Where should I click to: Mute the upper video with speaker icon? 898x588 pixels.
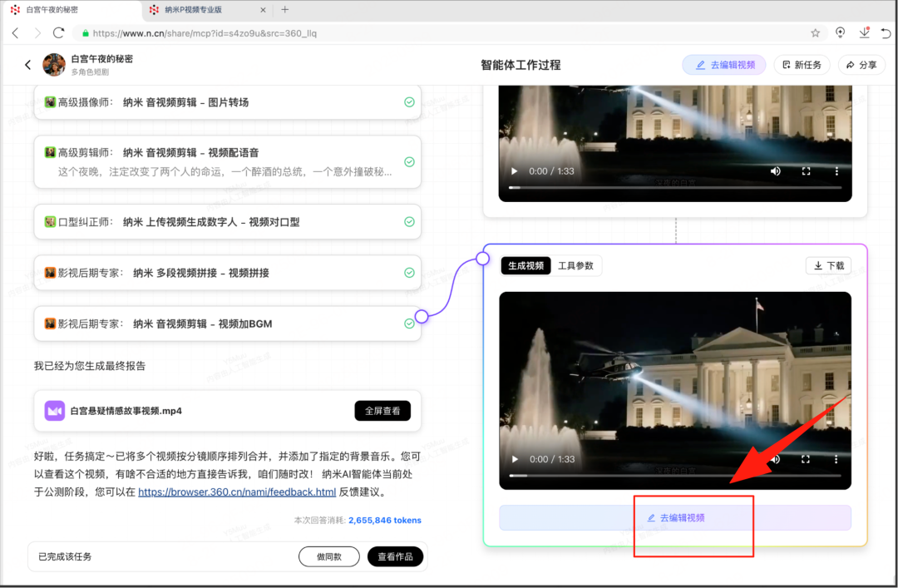pyautogui.click(x=776, y=170)
